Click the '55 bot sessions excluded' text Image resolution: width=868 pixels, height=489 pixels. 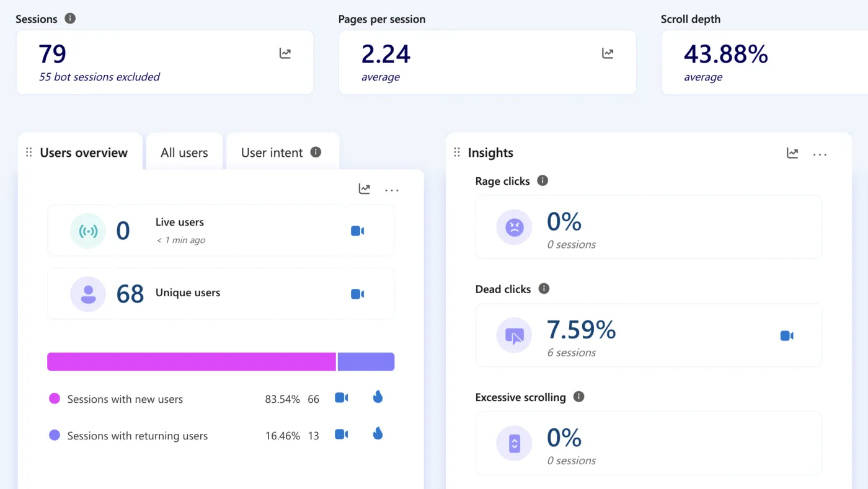pyautogui.click(x=99, y=77)
